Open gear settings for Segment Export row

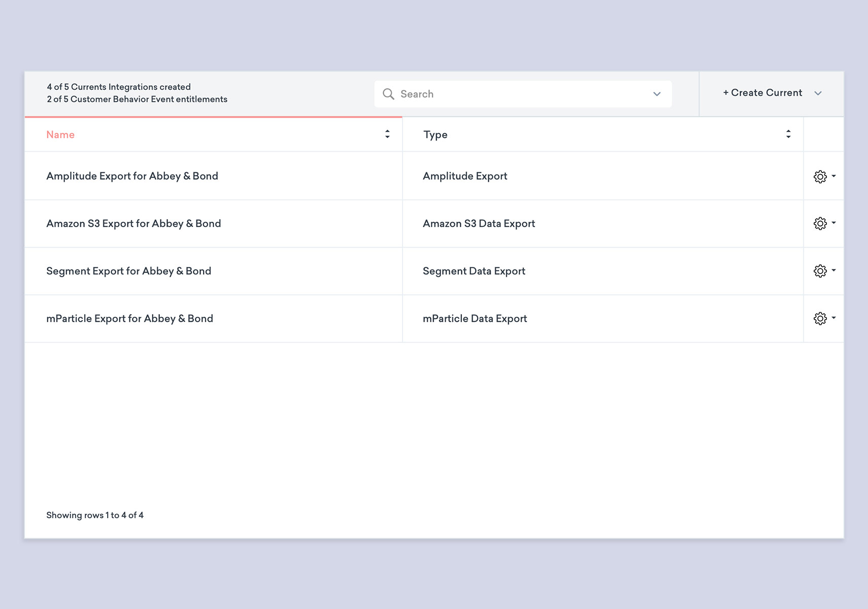point(820,271)
